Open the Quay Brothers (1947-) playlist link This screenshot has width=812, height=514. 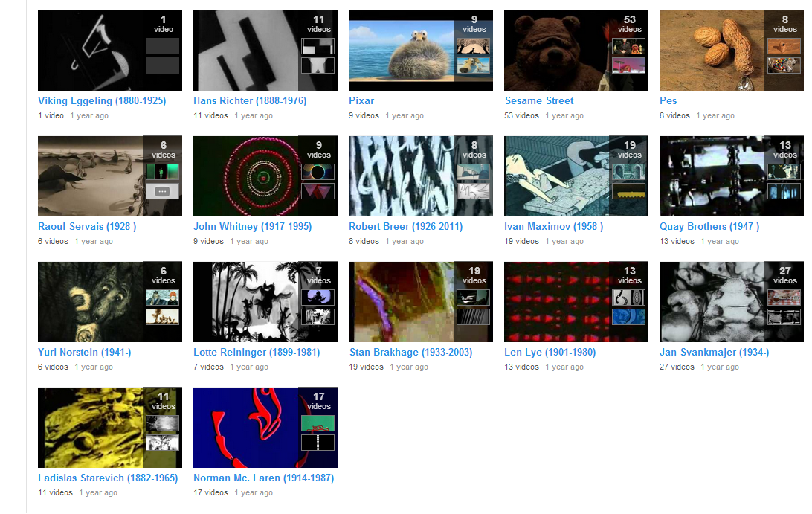[x=709, y=227]
